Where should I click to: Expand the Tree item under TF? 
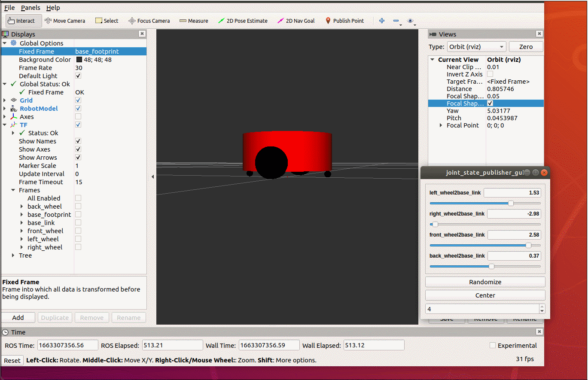click(13, 255)
